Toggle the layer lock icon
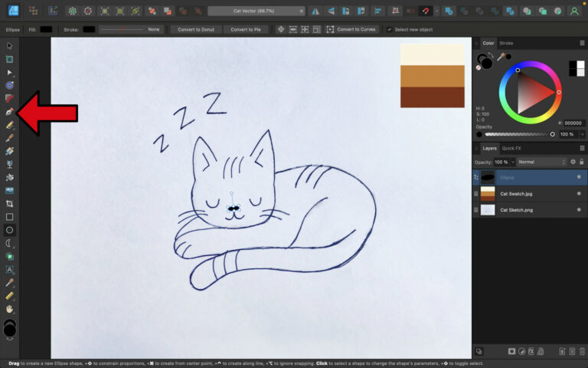Viewport: 588px width, 368px height. tap(582, 162)
